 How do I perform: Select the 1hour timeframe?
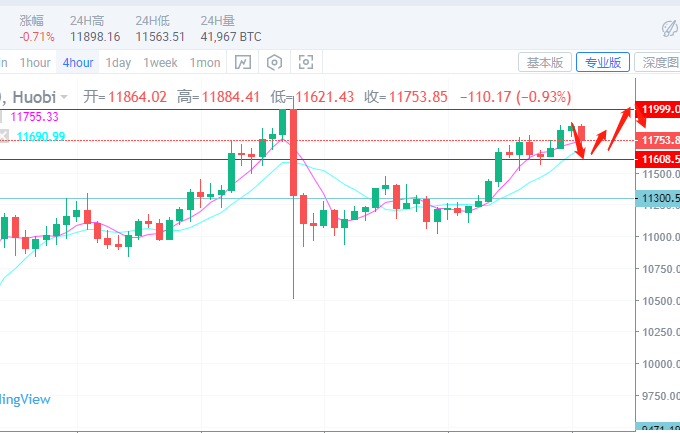click(x=35, y=63)
